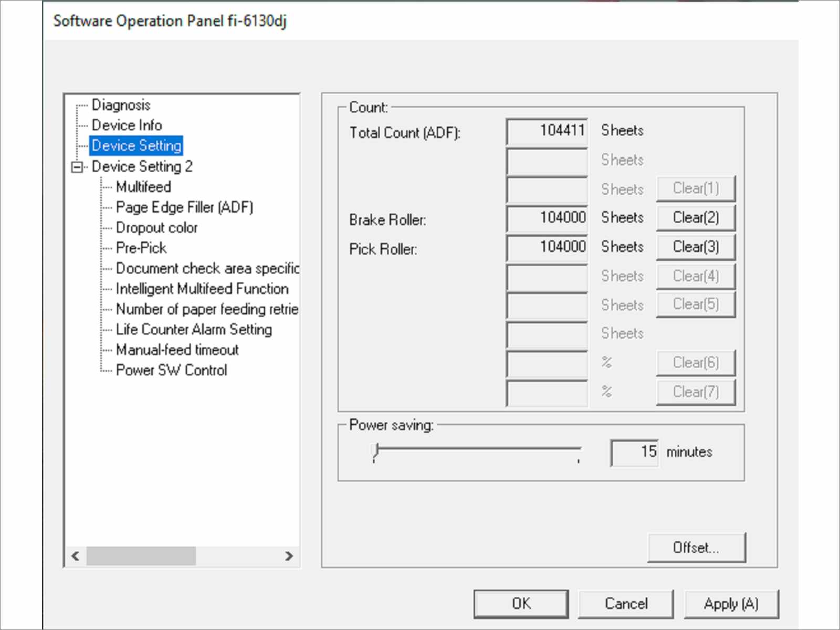840x630 pixels.
Task: Click the disabled Clear(1) button
Action: (x=696, y=188)
